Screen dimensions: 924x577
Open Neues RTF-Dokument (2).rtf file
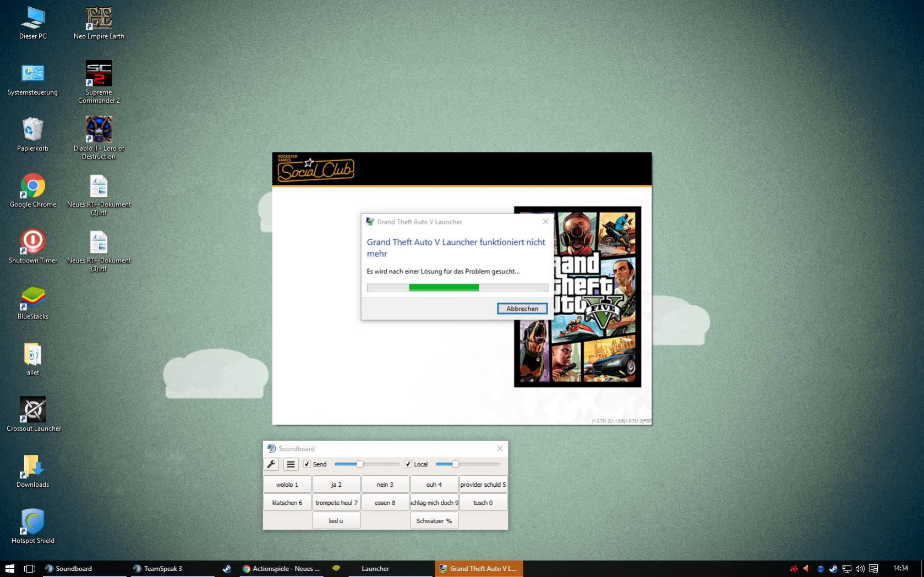click(99, 194)
